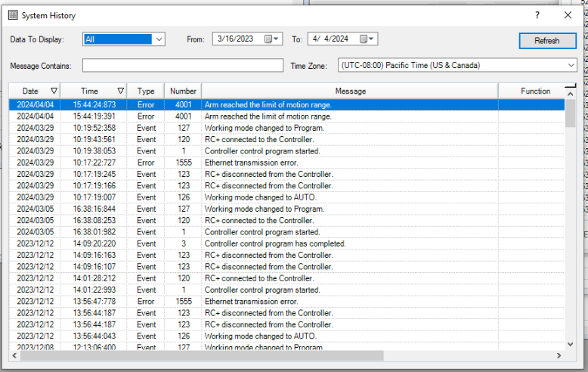Click the Refresh button
The width and height of the screenshot is (588, 372).
547,41
